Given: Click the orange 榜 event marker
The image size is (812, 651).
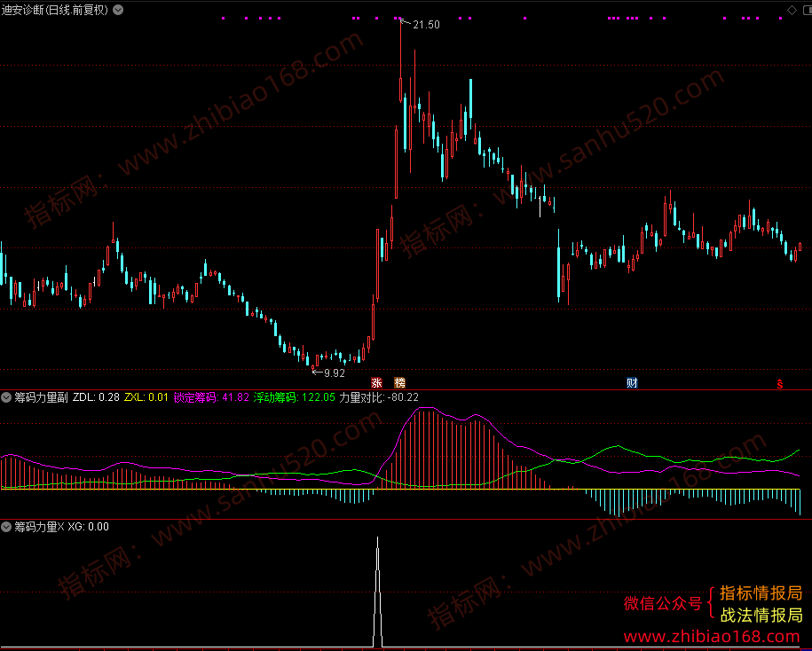Looking at the screenshot, I should pos(399,383).
